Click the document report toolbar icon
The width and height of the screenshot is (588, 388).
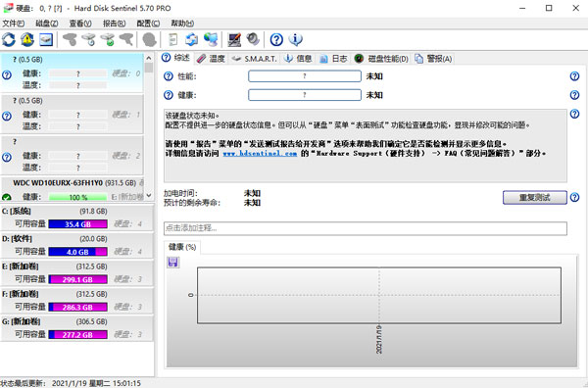click(172, 39)
